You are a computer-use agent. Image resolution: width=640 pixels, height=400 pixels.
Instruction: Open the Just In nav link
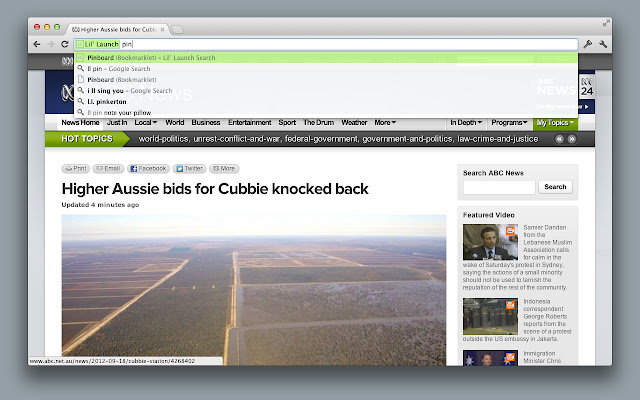(117, 122)
